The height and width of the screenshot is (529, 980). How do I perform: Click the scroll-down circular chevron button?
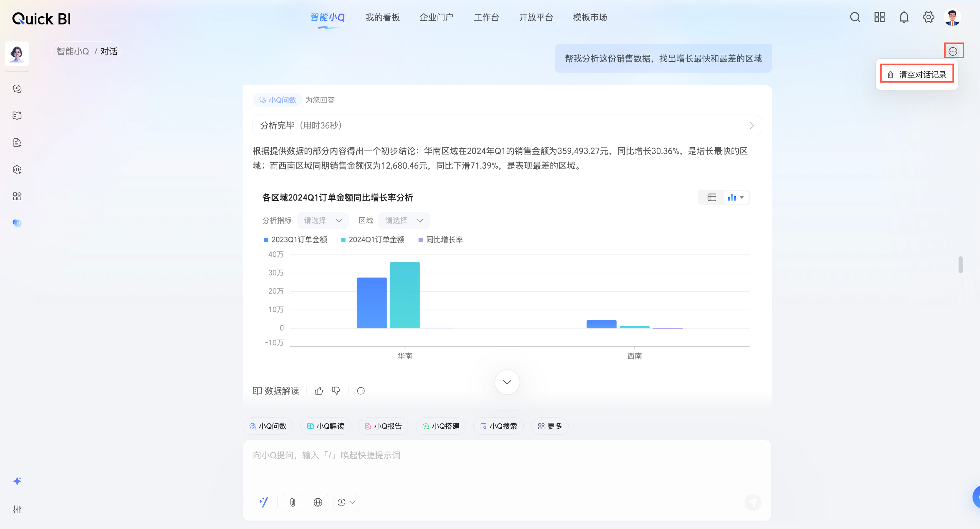(507, 382)
